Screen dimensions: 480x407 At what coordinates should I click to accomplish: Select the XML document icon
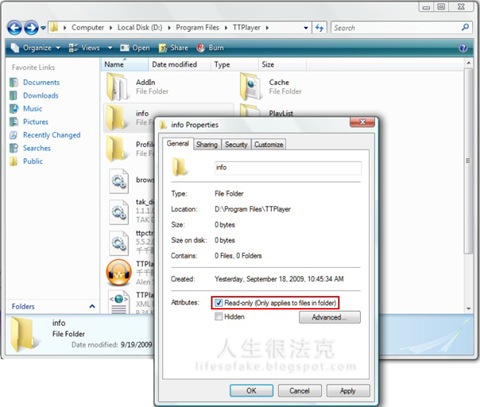(x=119, y=302)
